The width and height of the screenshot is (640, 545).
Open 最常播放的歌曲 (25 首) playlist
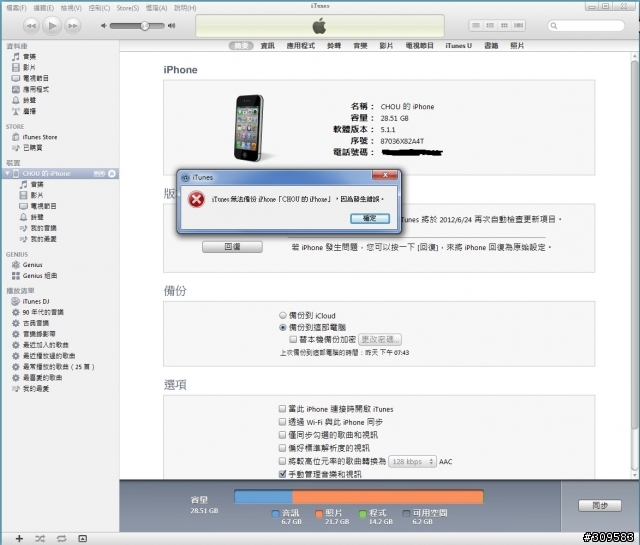(x=58, y=367)
